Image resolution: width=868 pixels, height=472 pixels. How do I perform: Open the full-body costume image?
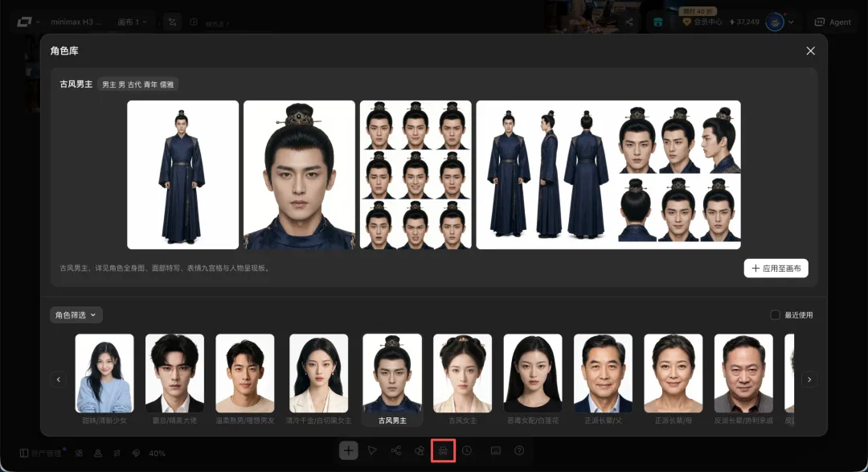pos(182,174)
